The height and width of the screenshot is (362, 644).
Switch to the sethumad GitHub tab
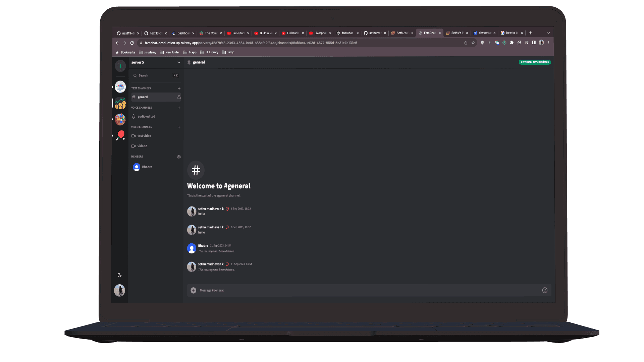(x=375, y=33)
